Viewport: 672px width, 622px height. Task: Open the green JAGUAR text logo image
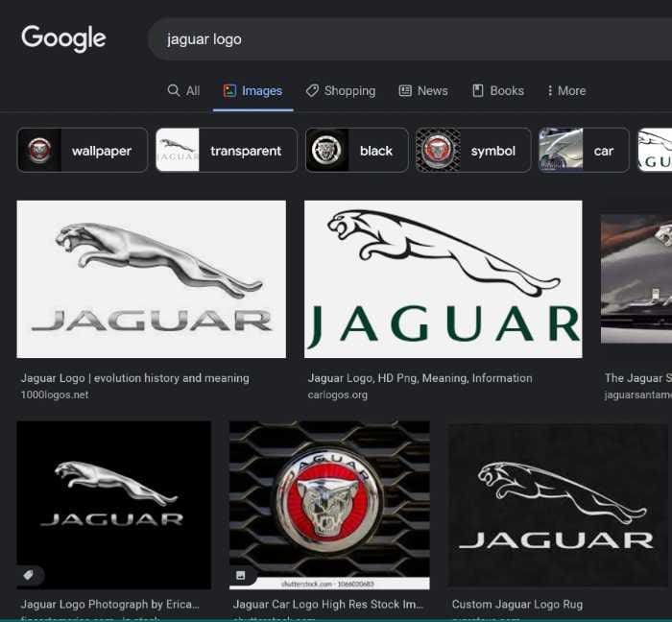(443, 279)
